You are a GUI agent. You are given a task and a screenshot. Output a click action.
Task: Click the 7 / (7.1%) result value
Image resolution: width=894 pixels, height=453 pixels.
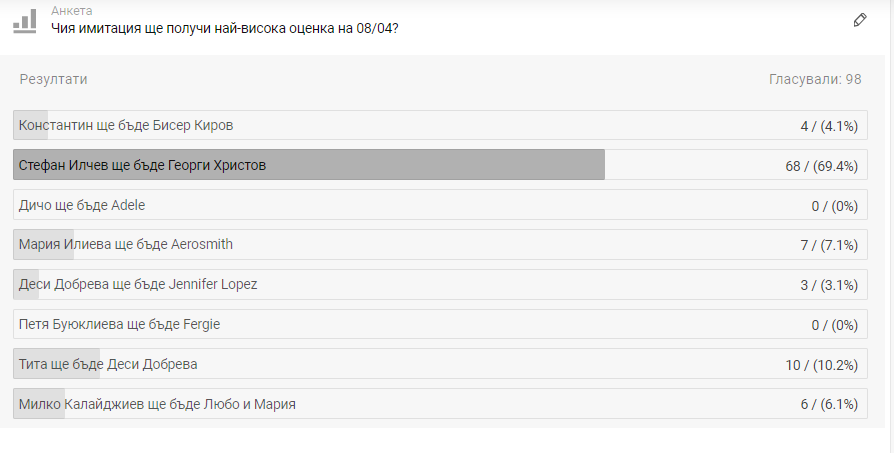pos(828,245)
